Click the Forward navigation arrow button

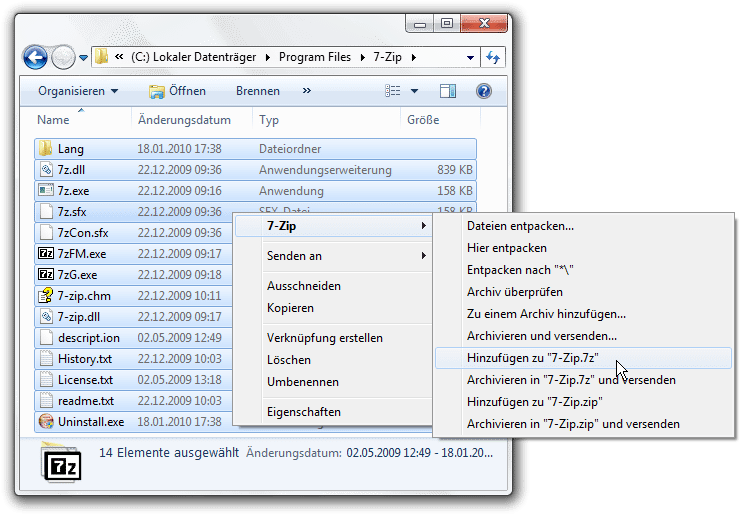coord(63,58)
